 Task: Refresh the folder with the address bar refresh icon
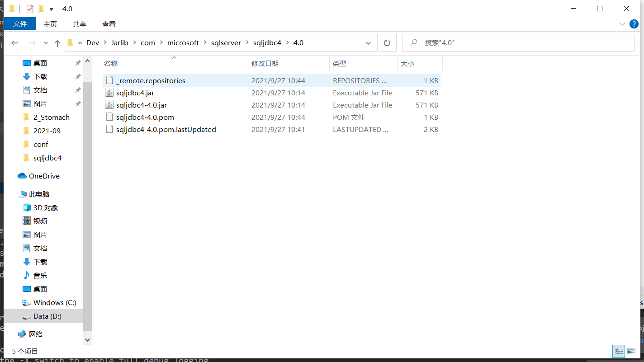click(x=388, y=42)
